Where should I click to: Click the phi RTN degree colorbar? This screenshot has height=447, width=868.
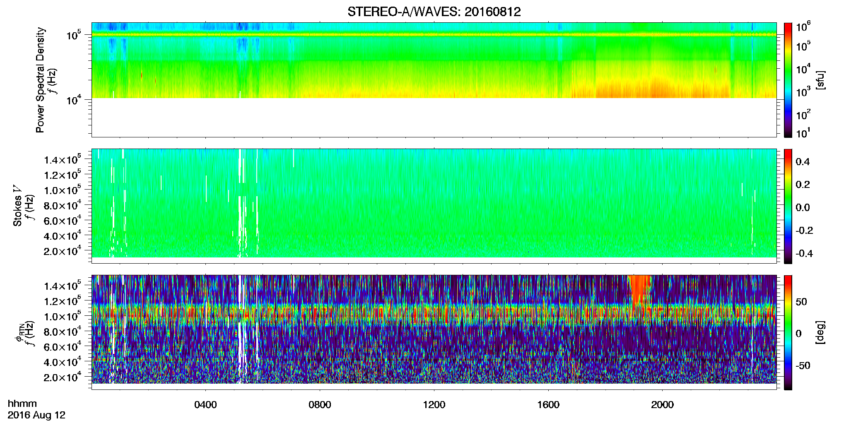pos(788,332)
